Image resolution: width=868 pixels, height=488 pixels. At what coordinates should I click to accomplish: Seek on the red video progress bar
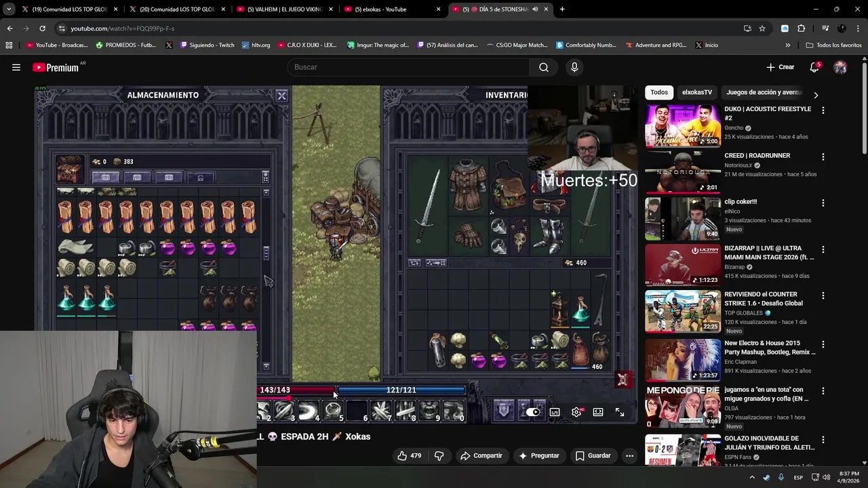coord(274,398)
